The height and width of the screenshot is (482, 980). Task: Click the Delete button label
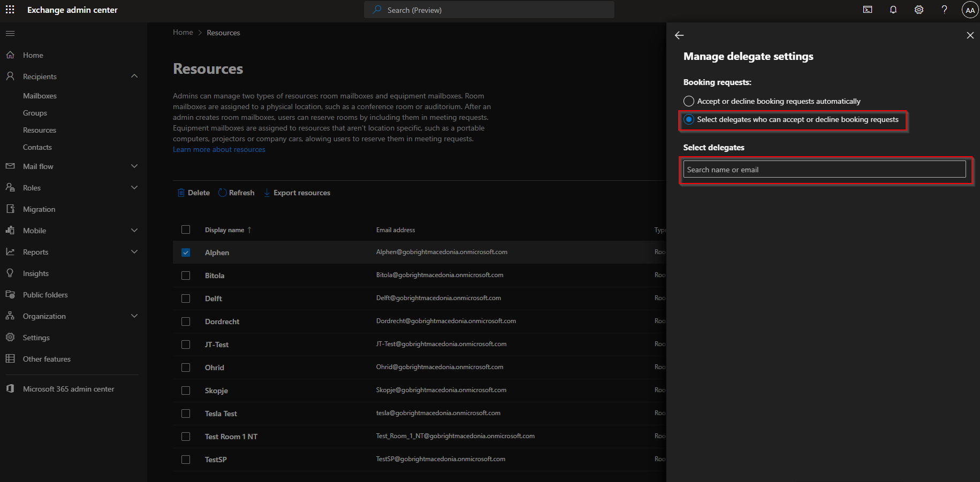point(199,193)
